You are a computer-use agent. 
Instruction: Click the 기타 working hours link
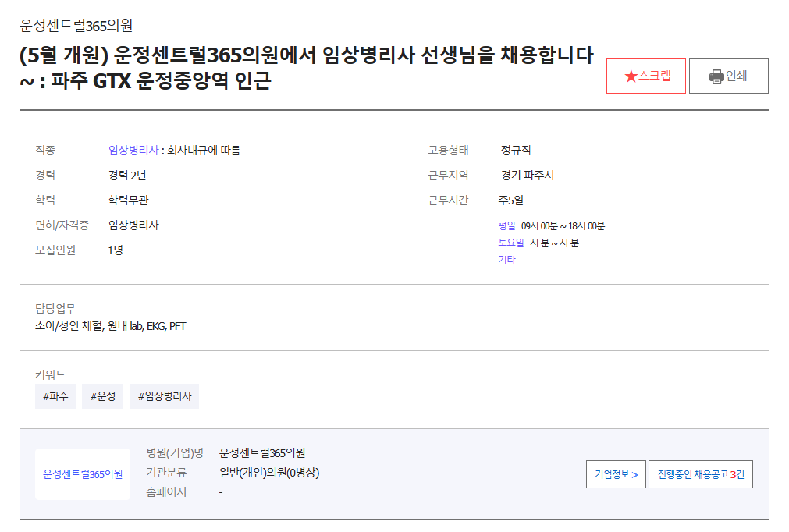click(506, 260)
